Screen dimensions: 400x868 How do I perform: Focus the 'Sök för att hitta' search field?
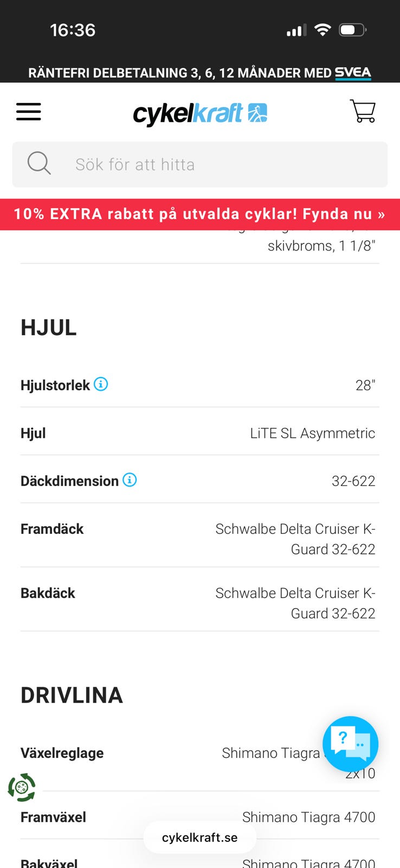217,164
